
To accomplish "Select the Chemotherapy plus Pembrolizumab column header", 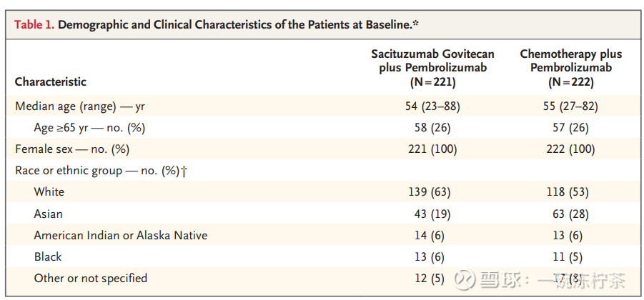I will pyautogui.click(x=570, y=68).
